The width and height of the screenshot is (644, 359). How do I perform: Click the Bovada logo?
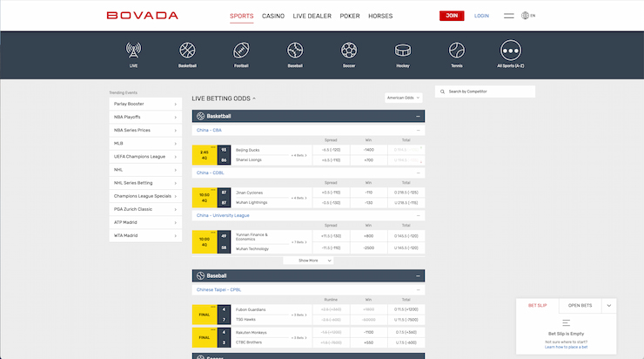(142, 16)
